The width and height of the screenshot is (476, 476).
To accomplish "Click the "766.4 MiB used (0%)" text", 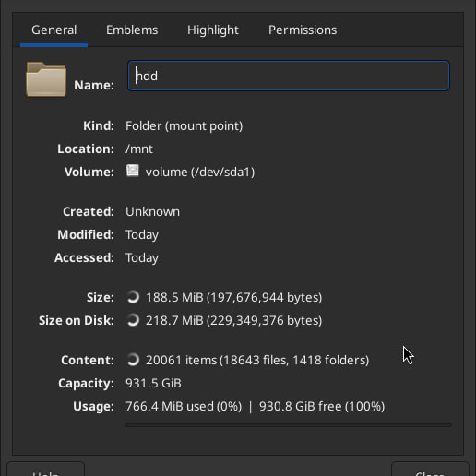I will pyautogui.click(x=184, y=406).
